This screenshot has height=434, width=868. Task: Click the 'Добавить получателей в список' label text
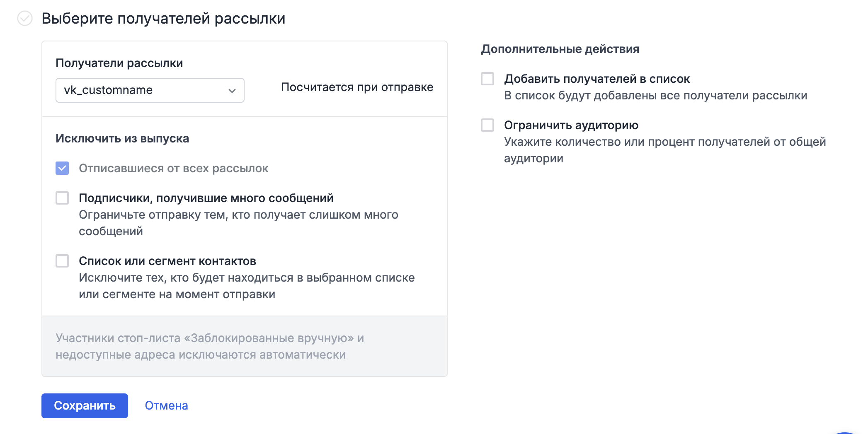(x=596, y=79)
